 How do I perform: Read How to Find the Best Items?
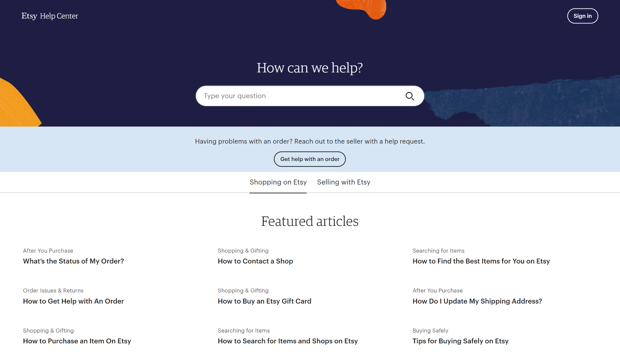pyautogui.click(x=481, y=261)
